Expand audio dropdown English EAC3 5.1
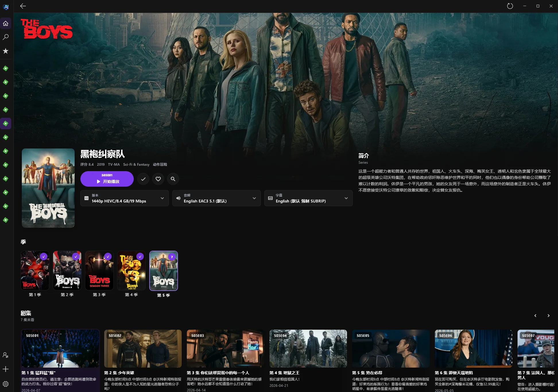The height and width of the screenshot is (392, 558). pyautogui.click(x=216, y=198)
